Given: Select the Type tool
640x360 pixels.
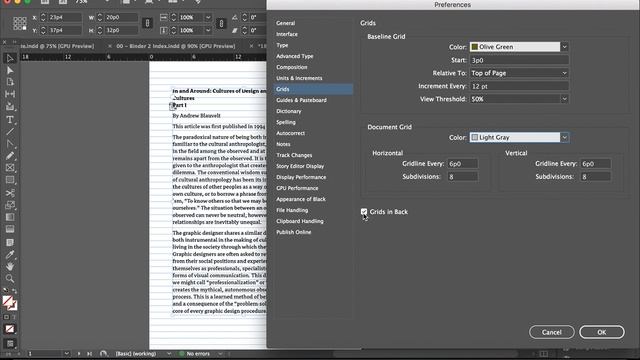Looking at the screenshot, I should [10, 120].
